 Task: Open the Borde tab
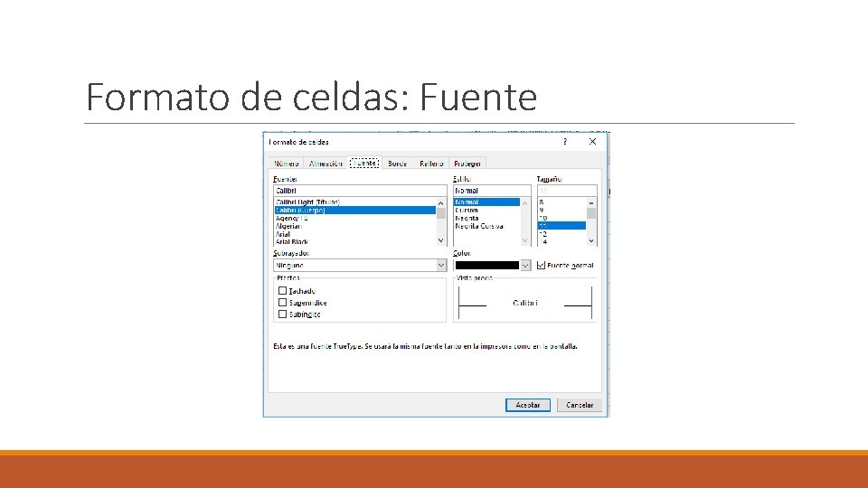[397, 164]
